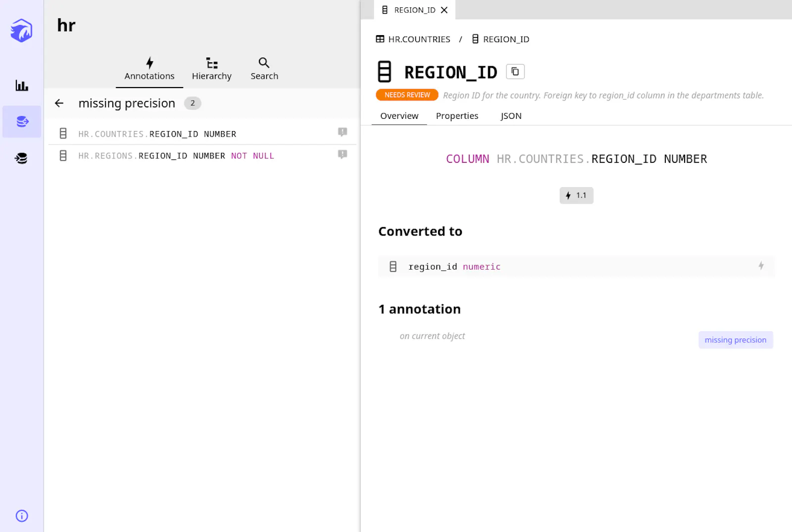Open the converted region_id numeric column
The image size is (792, 532).
pyautogui.click(x=576, y=266)
